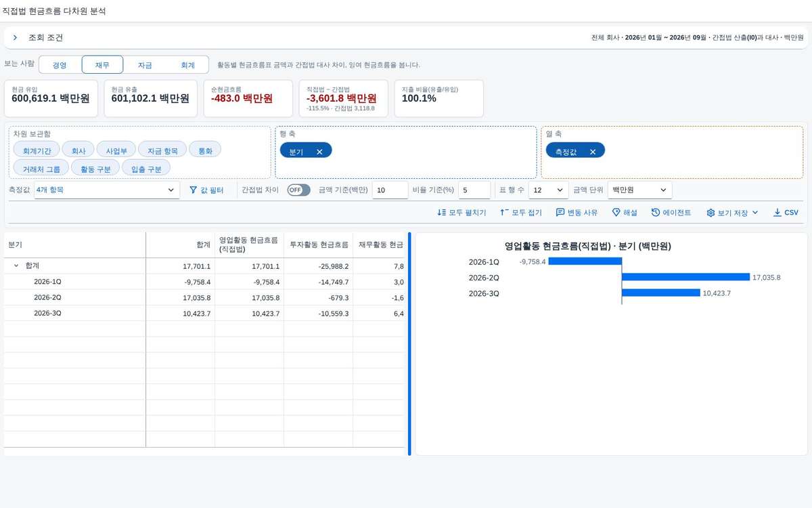Switch to the 경영 viewer tab
This screenshot has width=812, height=508.
(60, 65)
